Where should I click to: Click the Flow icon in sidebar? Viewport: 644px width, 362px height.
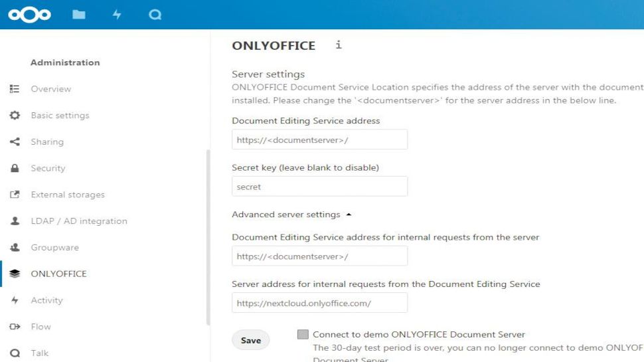pyautogui.click(x=15, y=327)
